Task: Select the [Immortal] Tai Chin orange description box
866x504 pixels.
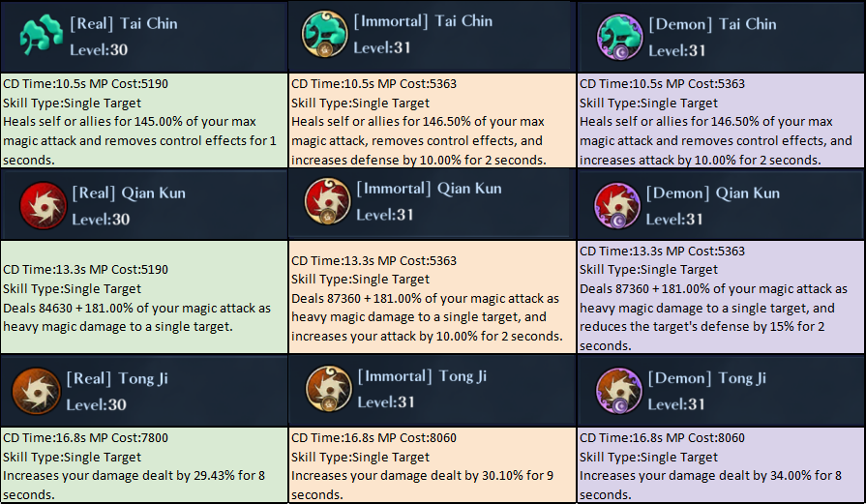Action: coord(432,121)
